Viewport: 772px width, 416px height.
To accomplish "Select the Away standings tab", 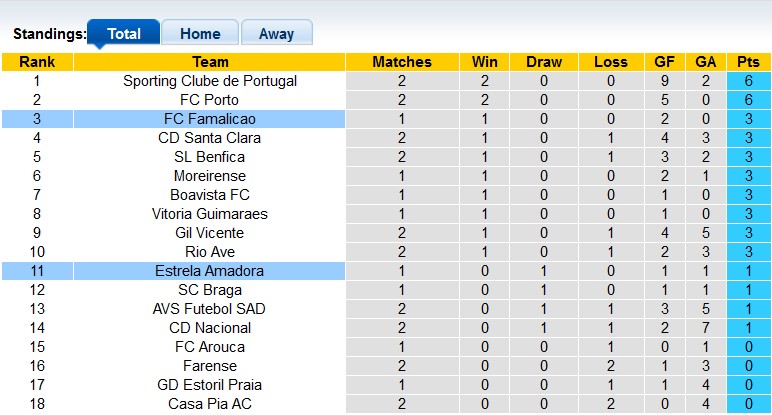I will (276, 33).
